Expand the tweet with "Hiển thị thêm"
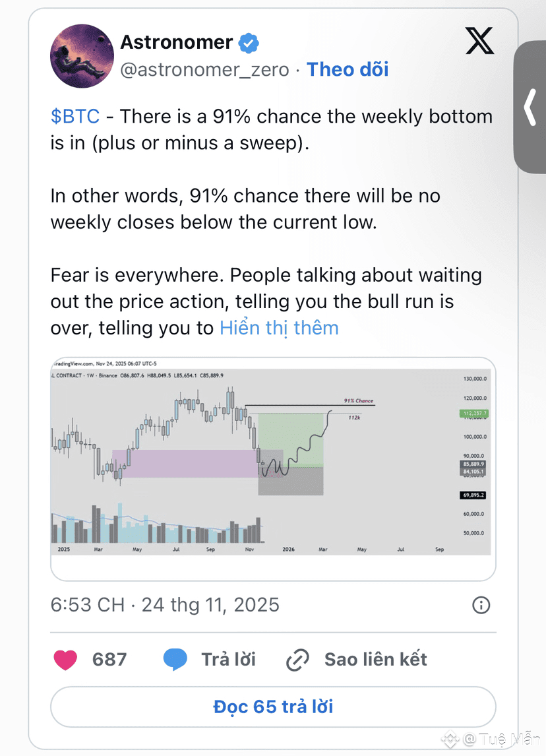The width and height of the screenshot is (546, 756). (x=279, y=328)
